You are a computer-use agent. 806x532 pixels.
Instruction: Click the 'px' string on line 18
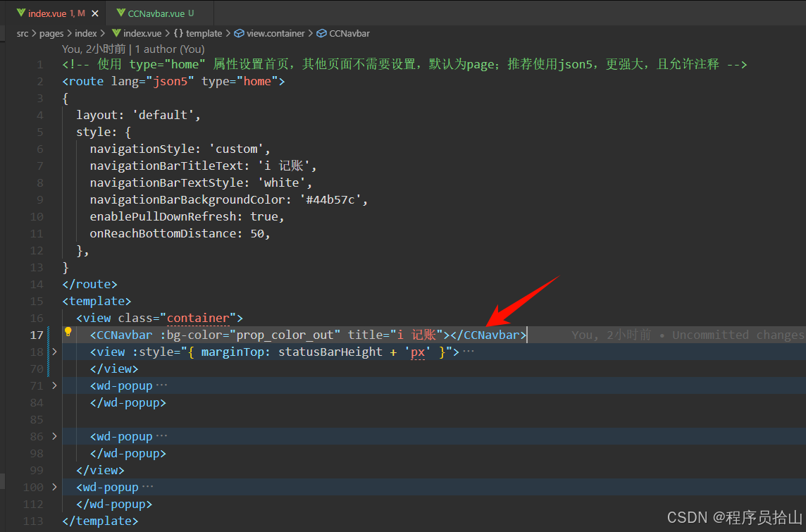point(417,352)
